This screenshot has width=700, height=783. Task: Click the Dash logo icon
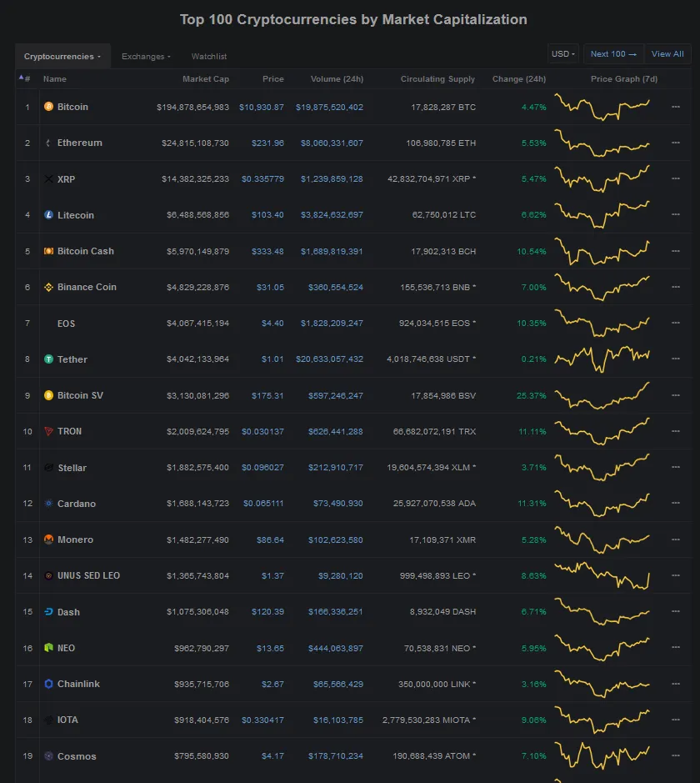click(48, 612)
